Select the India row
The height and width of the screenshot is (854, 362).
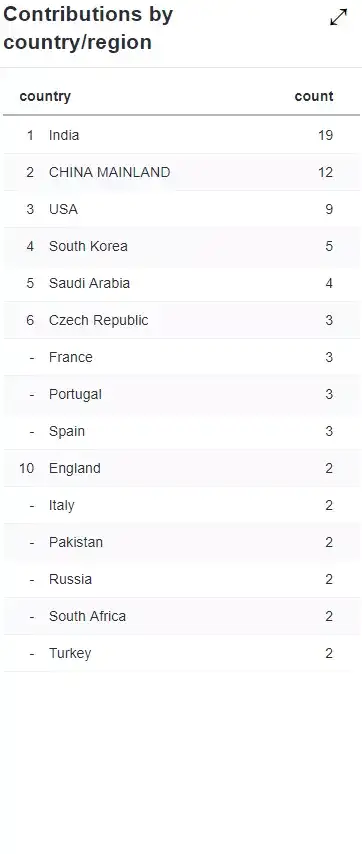[181, 135]
